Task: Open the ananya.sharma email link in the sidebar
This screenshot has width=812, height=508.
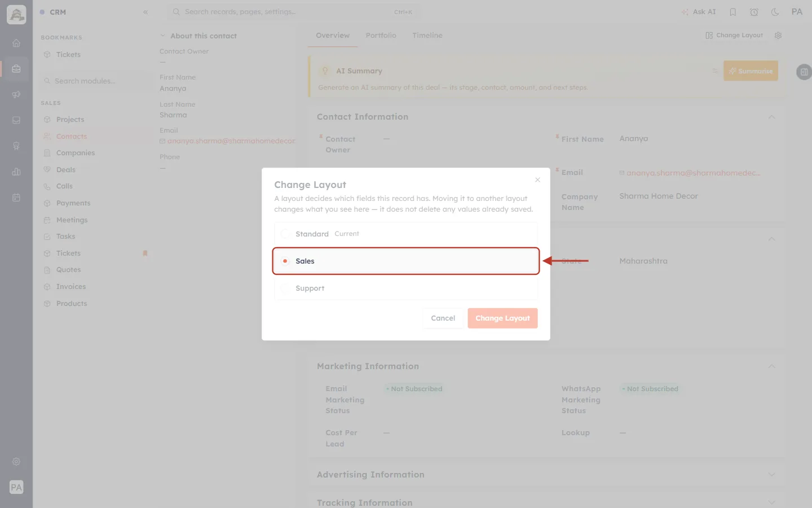Action: click(x=231, y=141)
